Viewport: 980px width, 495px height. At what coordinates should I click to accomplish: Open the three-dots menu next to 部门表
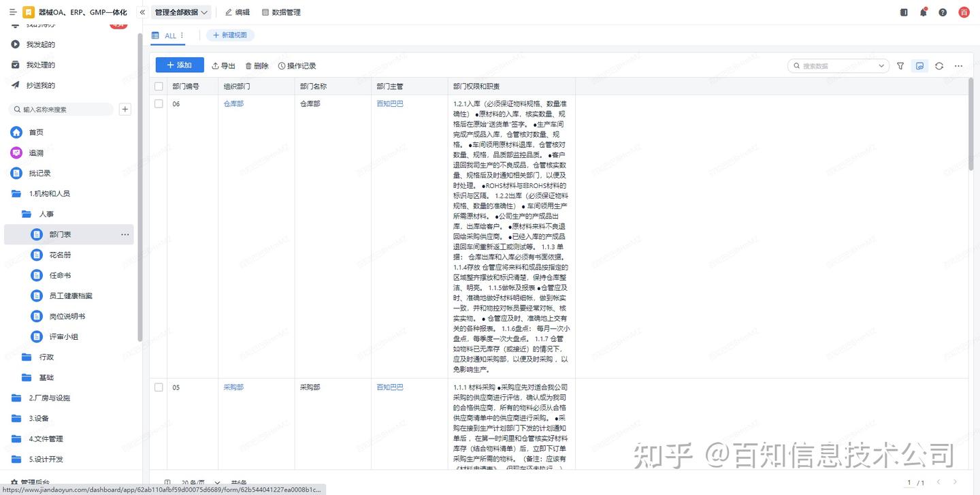pos(125,234)
